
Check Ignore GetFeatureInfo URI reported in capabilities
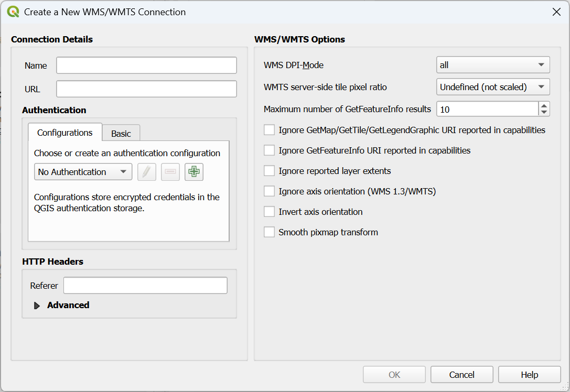point(269,150)
